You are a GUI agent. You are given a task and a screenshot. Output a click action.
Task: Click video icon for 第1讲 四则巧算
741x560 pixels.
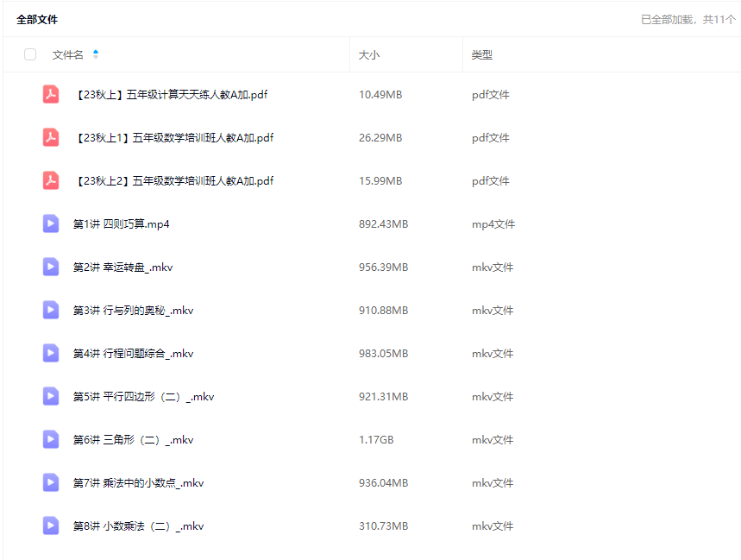(51, 224)
